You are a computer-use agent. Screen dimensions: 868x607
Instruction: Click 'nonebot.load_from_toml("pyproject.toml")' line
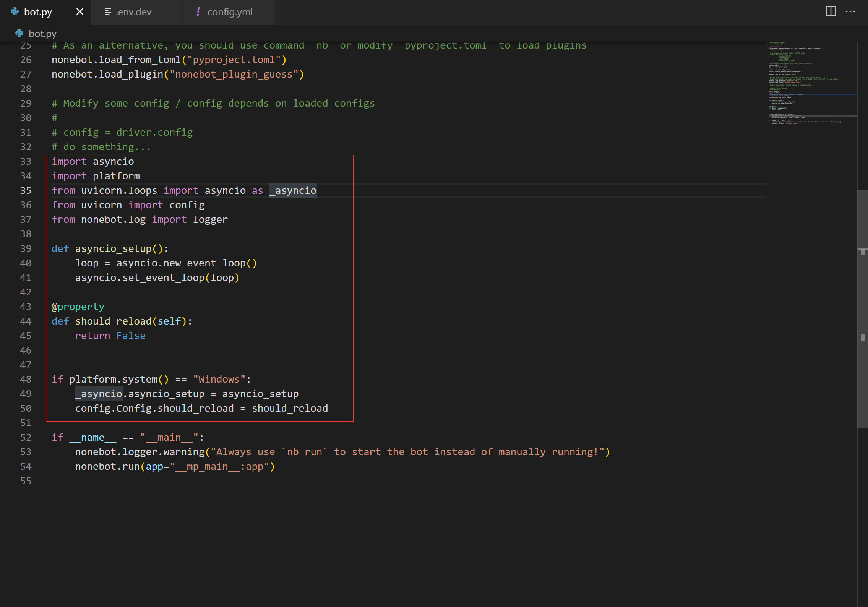[169, 60]
